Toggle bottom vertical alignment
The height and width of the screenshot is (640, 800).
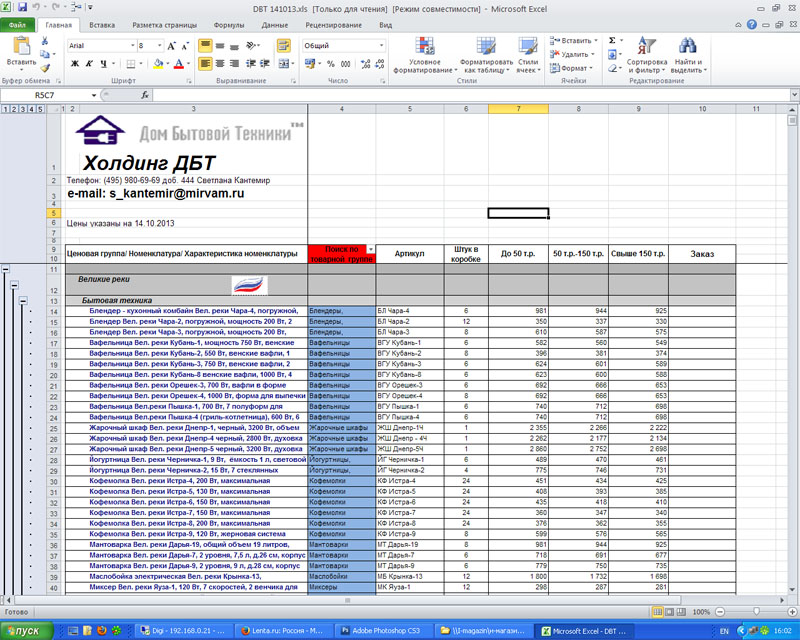[x=234, y=46]
